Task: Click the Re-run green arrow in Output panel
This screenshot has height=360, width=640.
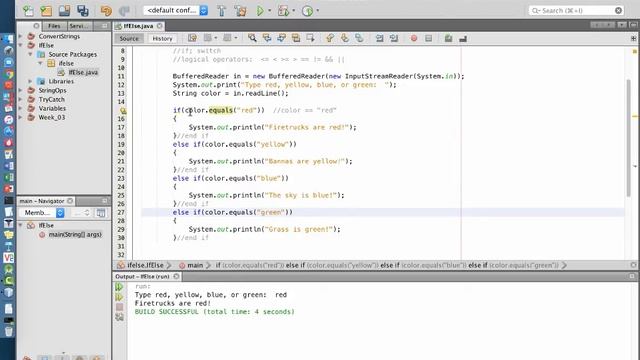Action: coord(119,287)
